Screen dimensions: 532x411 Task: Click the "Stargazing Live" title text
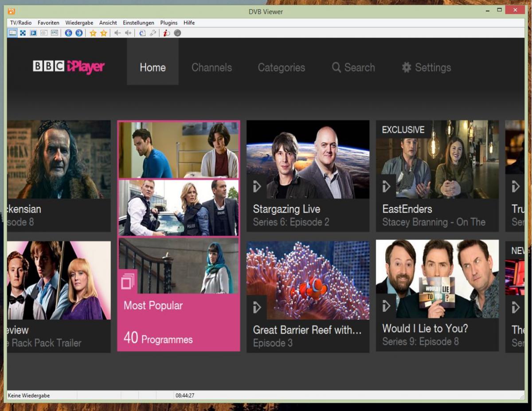pyautogui.click(x=286, y=209)
